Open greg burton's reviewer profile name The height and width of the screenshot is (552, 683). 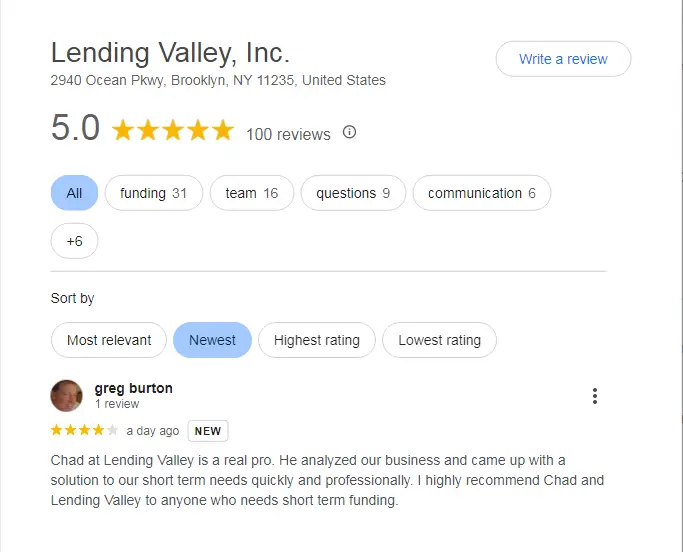pyautogui.click(x=133, y=388)
